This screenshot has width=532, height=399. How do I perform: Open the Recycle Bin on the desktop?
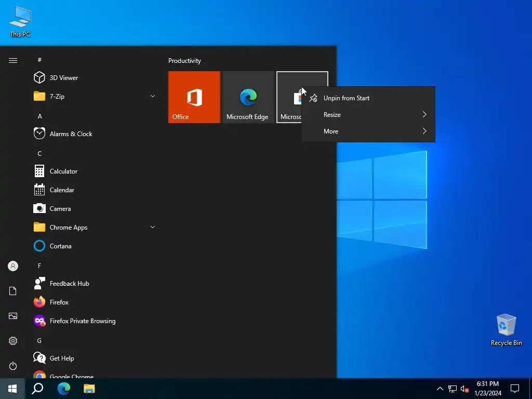tap(506, 330)
